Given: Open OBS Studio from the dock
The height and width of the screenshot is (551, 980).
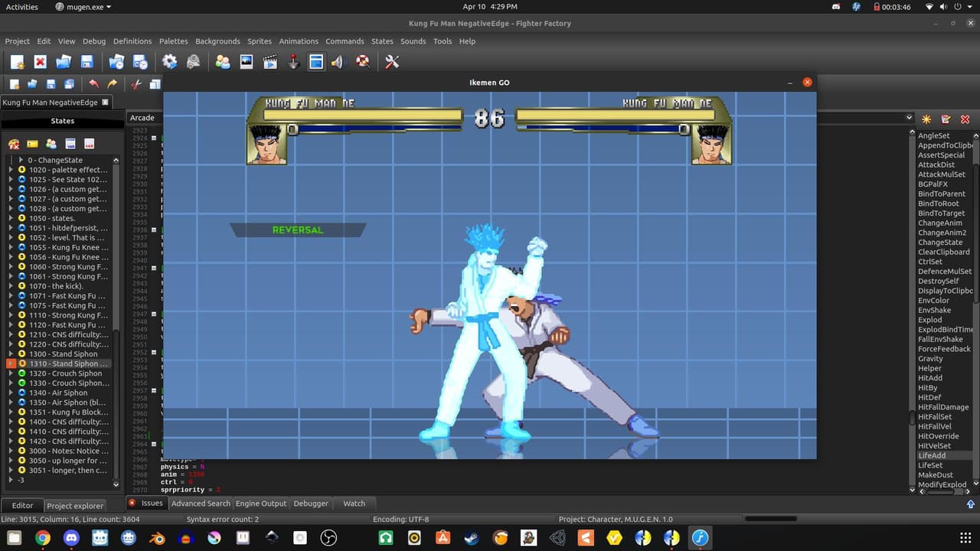Looking at the screenshot, I should tap(328, 538).
